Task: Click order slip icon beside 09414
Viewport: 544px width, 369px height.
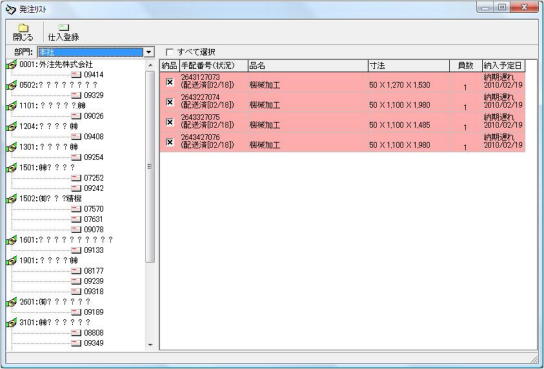Action: pos(76,75)
